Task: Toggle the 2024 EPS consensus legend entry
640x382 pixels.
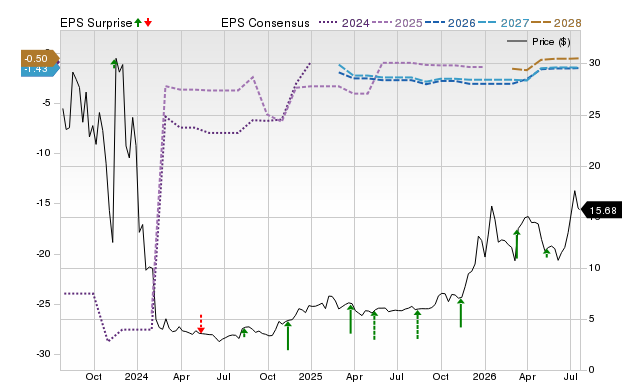Action: tap(344, 23)
